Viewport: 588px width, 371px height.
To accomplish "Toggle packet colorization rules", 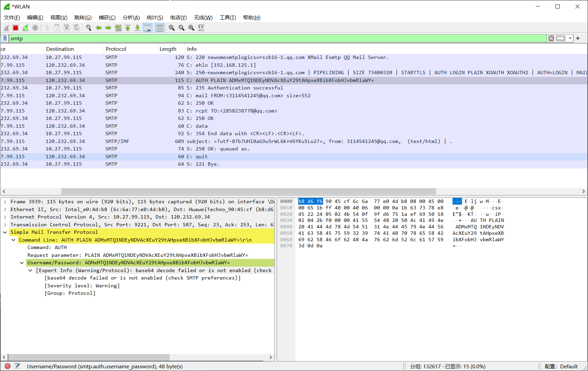I will pyautogui.click(x=160, y=28).
